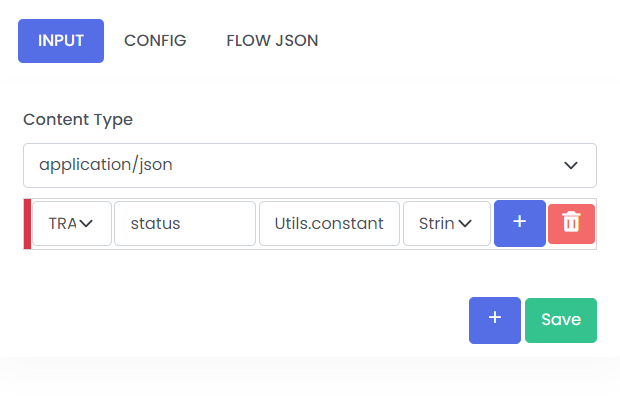Image resolution: width=620 pixels, height=400 pixels.
Task: Select the INPUT tab
Action: (x=61, y=41)
